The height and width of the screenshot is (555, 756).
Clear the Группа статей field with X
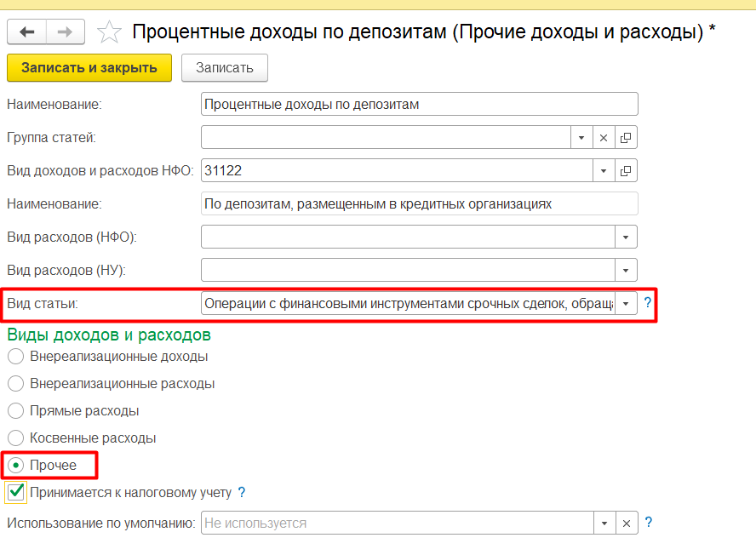pyautogui.click(x=604, y=137)
